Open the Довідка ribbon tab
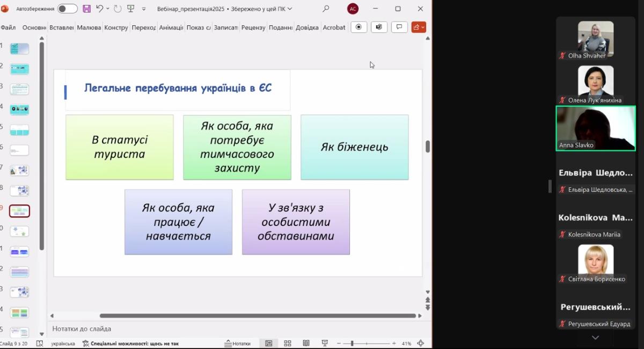This screenshot has height=349, width=644. click(307, 27)
